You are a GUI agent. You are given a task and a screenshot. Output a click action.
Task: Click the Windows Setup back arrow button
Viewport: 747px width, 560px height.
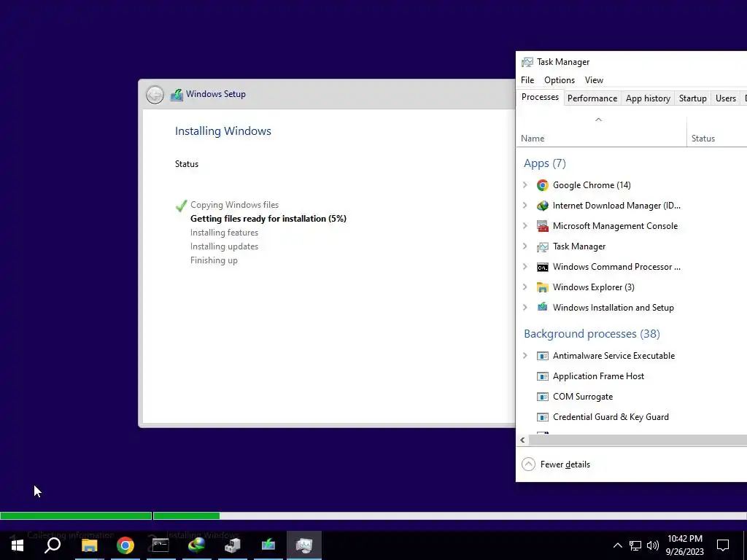click(155, 95)
